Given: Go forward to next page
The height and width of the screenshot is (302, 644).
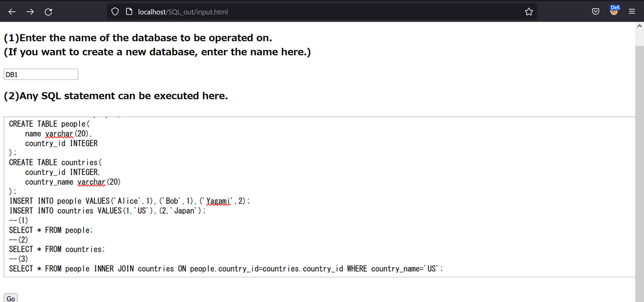Looking at the screenshot, I should 30,11.
